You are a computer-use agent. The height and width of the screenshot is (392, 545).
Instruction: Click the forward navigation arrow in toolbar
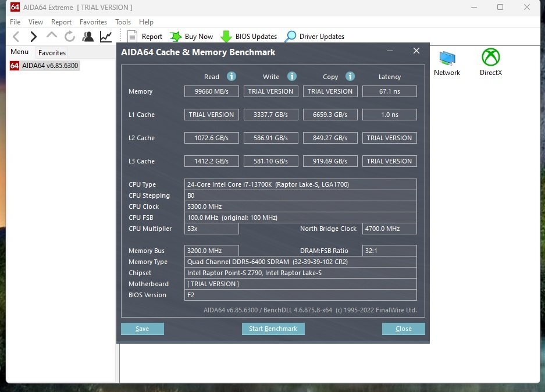[33, 37]
